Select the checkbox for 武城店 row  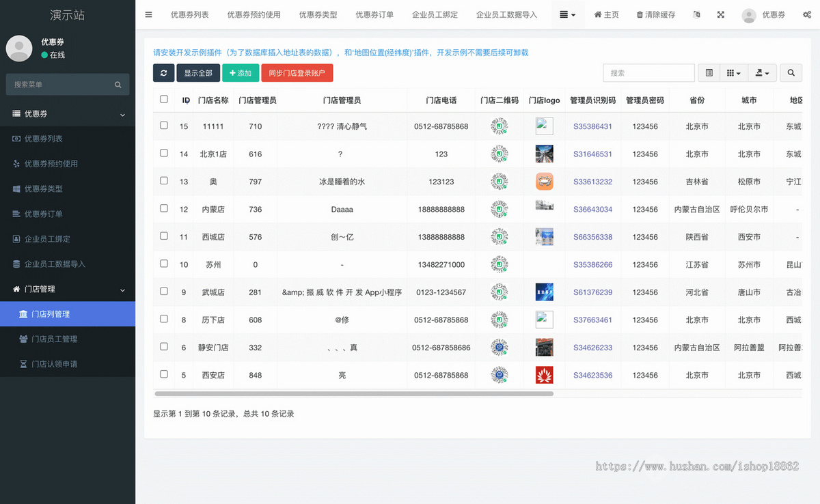[164, 292]
